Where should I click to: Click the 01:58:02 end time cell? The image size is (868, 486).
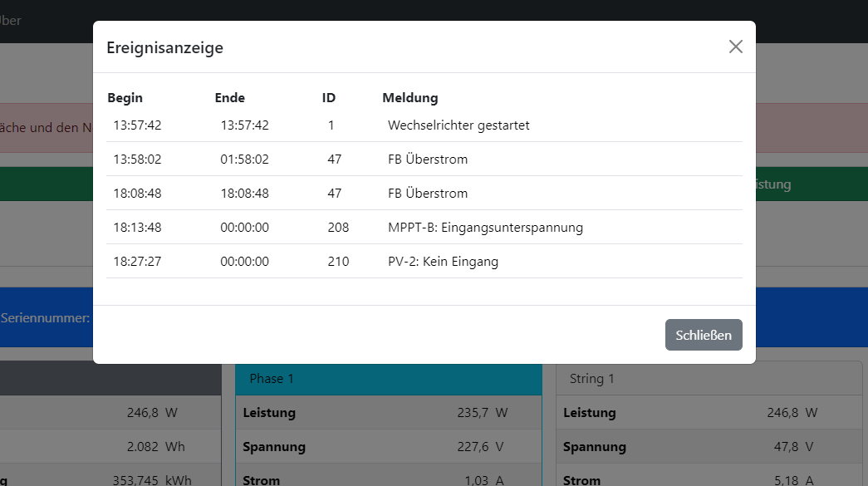[x=245, y=160]
